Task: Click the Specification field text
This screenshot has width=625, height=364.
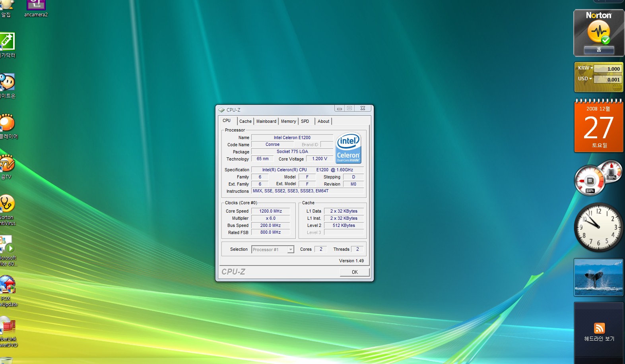Action: [308, 170]
